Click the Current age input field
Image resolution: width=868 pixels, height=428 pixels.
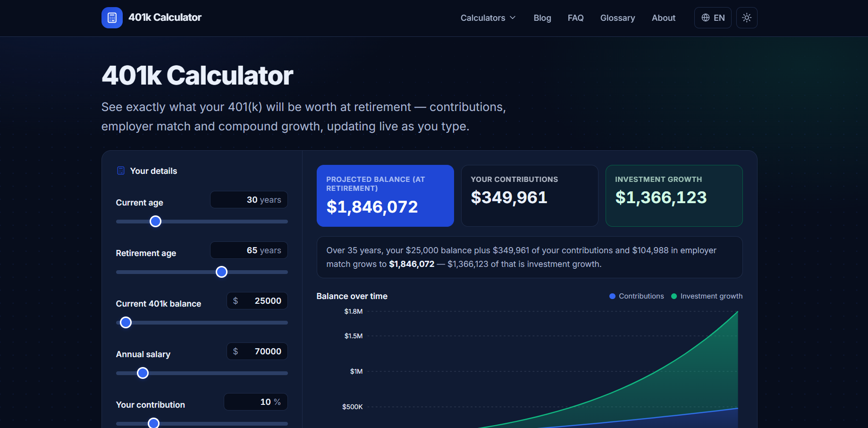click(x=249, y=200)
